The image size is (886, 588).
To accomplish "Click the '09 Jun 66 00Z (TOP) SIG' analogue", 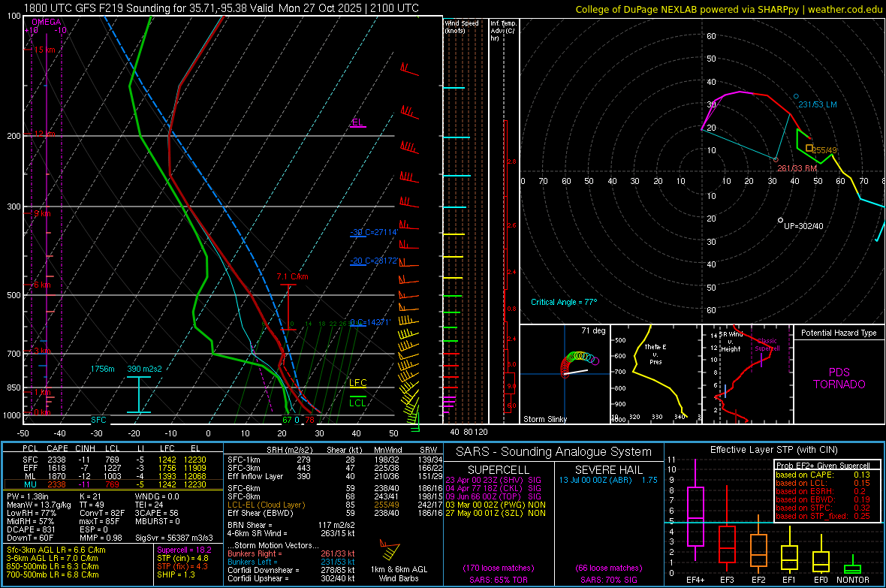I will 493,496.
